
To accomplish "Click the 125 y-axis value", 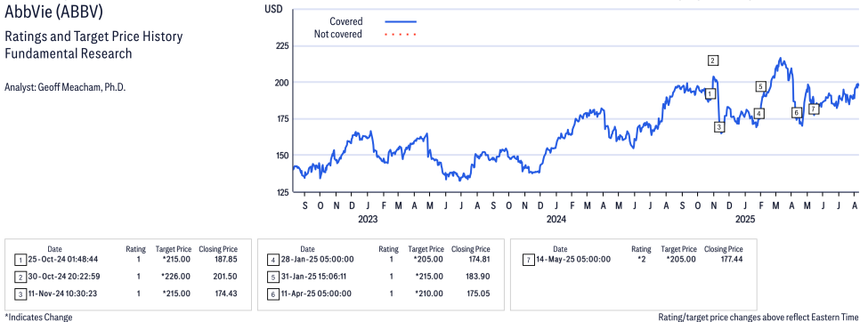I will [x=283, y=192].
